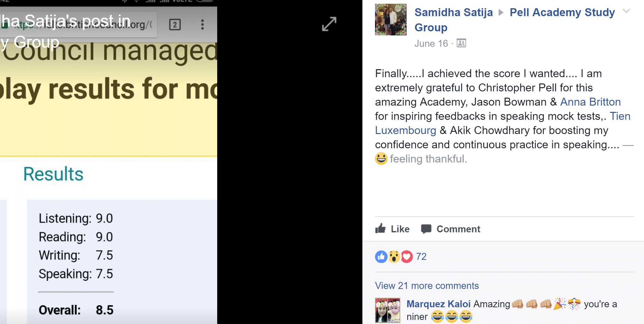The width and height of the screenshot is (644, 324).
Task: Expand View 21 more comments
Action: pos(427,286)
